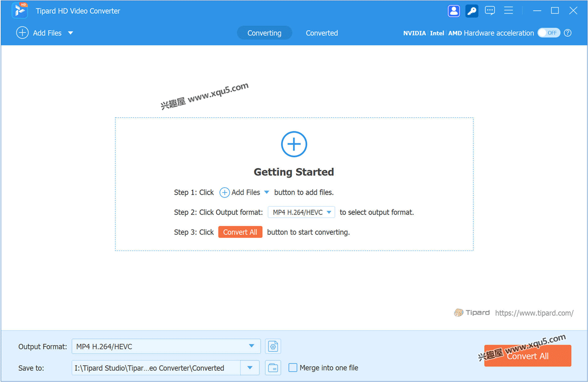Click the Step 1 Add Files plus icon
The height and width of the screenshot is (382, 588).
pos(224,192)
